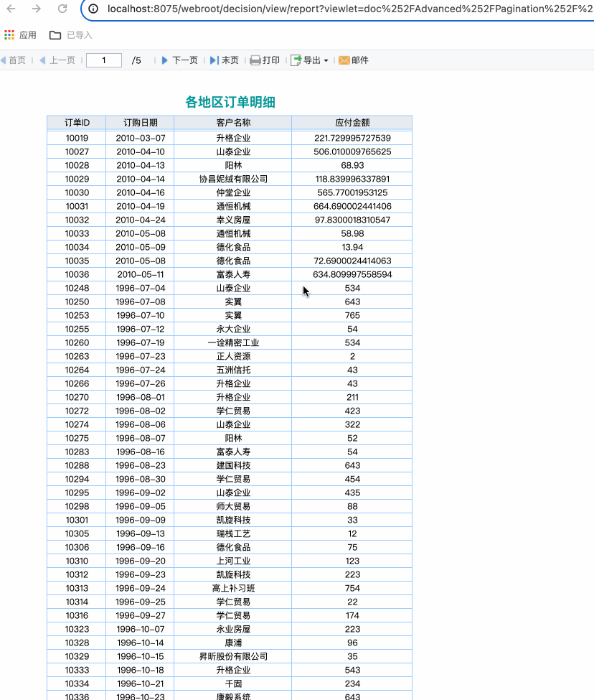
Task: Click customer cell 协昌妮绒有限公司
Action: click(232, 179)
